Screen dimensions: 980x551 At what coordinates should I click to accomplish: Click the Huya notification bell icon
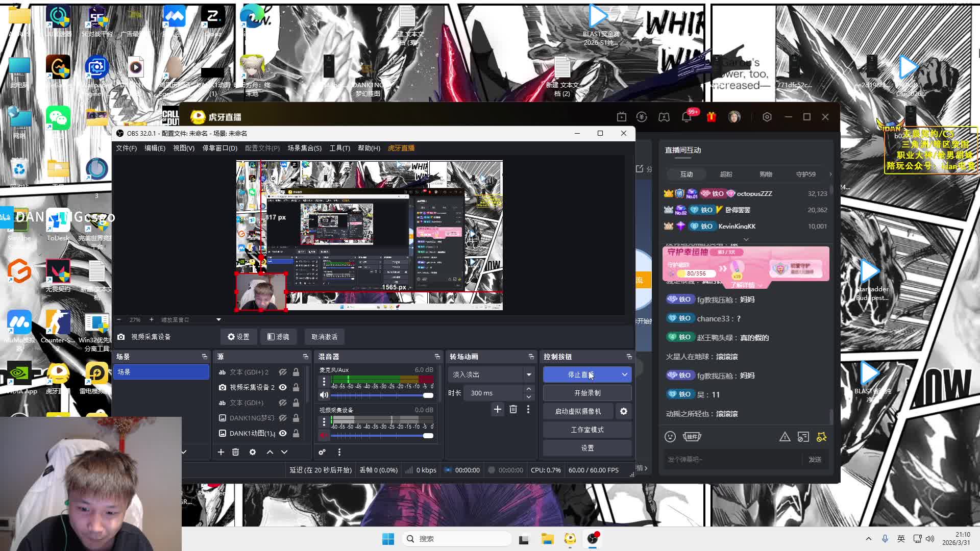click(x=687, y=117)
